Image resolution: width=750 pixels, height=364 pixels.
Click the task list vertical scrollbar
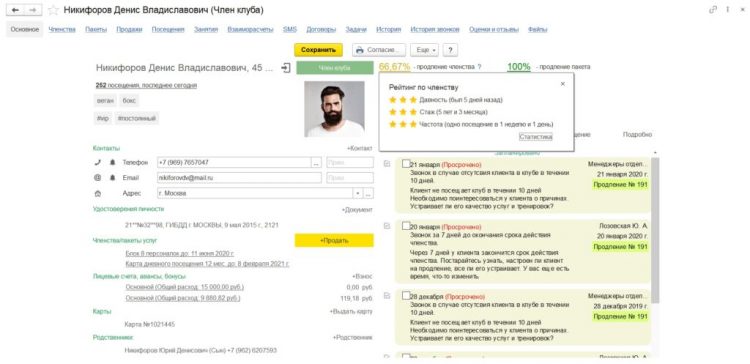pos(655,230)
